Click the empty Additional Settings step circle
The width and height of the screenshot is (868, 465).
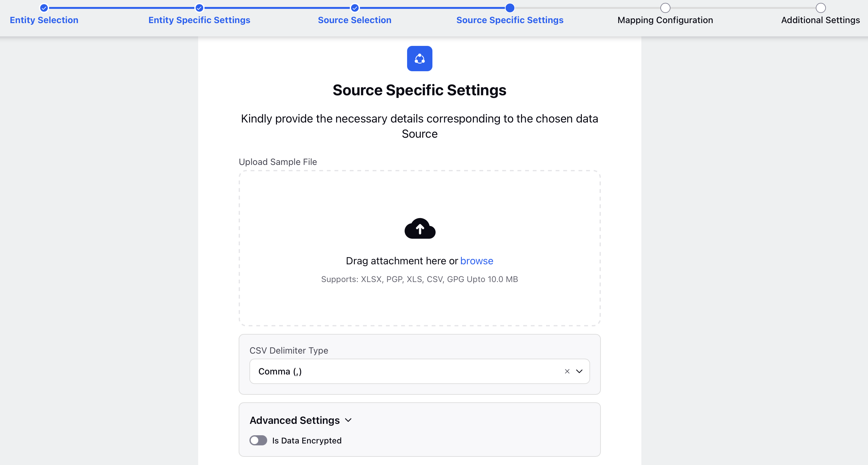tap(821, 8)
